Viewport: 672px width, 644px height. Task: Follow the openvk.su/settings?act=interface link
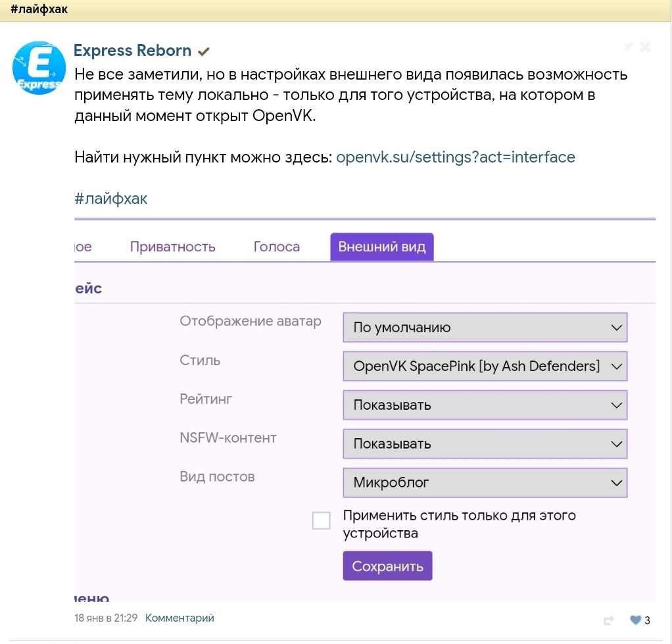[x=455, y=157]
